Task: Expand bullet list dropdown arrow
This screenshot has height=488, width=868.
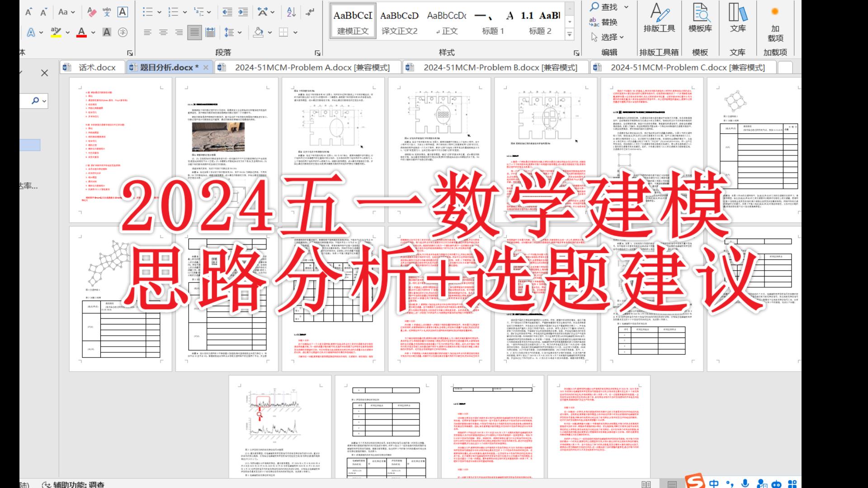Action: (159, 13)
